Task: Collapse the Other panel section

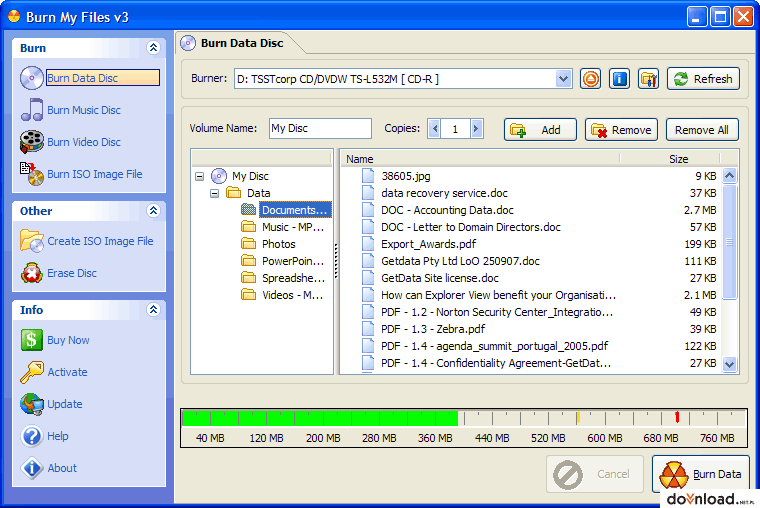Action: [x=153, y=210]
